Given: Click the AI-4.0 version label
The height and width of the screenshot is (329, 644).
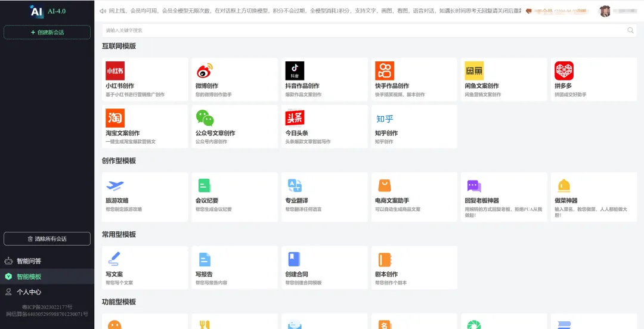Looking at the screenshot, I should (x=57, y=11).
